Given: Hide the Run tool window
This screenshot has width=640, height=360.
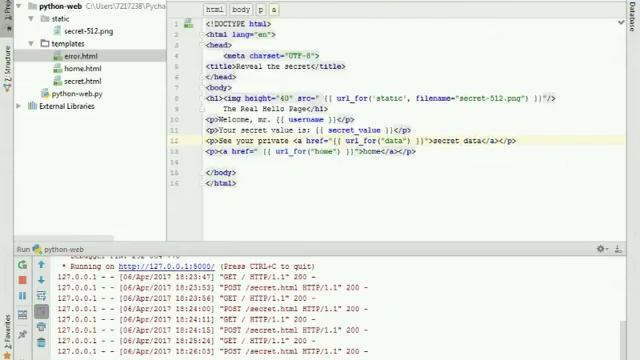Looking at the screenshot, I should (618, 249).
